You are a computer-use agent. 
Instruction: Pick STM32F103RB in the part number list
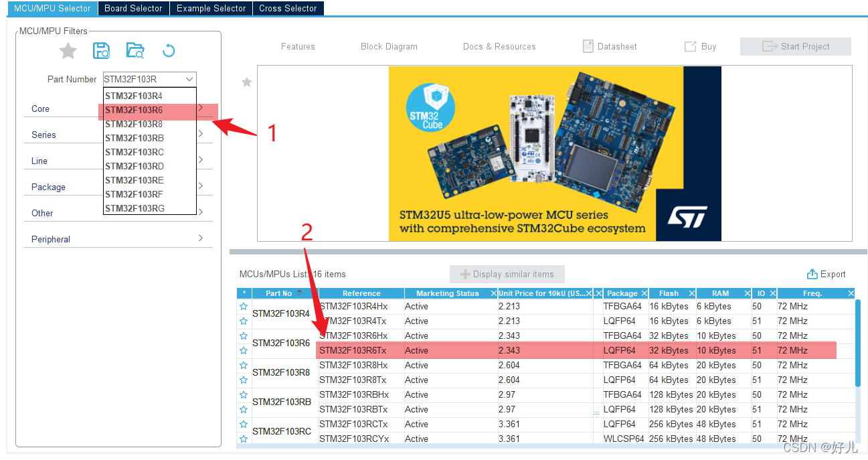pyautogui.click(x=150, y=138)
